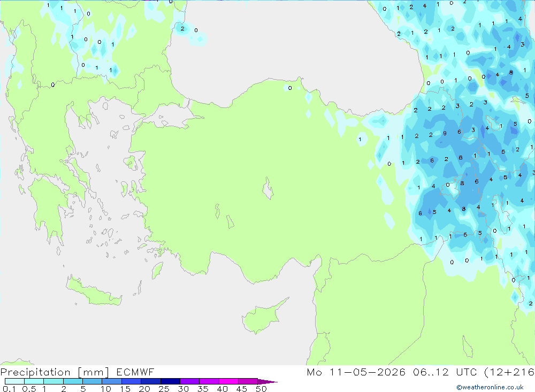This screenshot has height=392, width=535.
Task: Click the 'ECMWF' model label
Action: click(135, 372)
